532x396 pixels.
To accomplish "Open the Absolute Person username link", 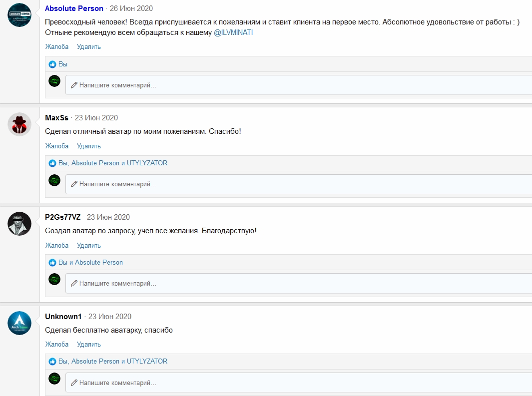I will (x=74, y=8).
